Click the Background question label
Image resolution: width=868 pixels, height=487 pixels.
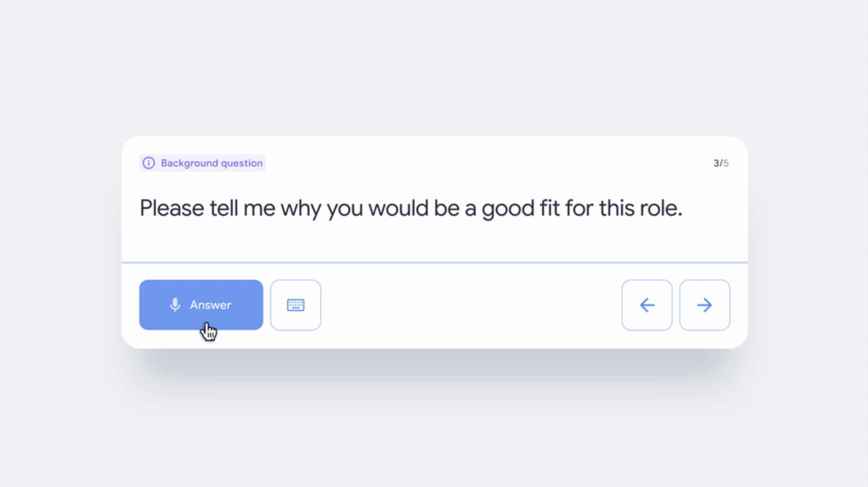(x=212, y=163)
